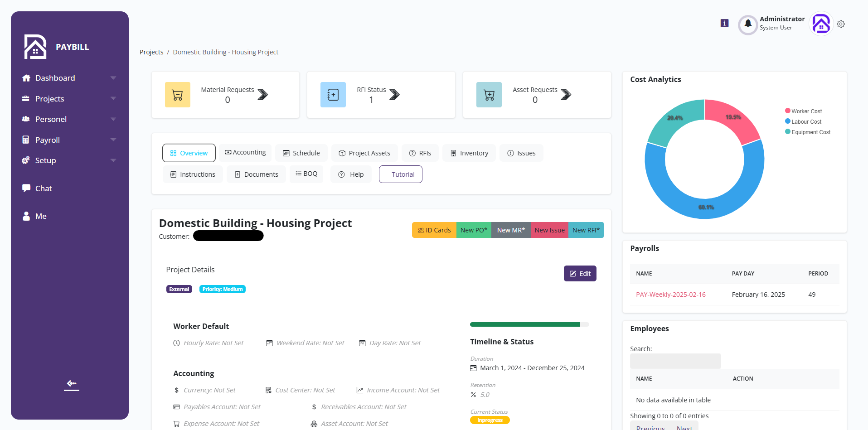The height and width of the screenshot is (430, 868).
Task: Click the PAYBILL logo in the sidebar
Action: tap(57, 46)
